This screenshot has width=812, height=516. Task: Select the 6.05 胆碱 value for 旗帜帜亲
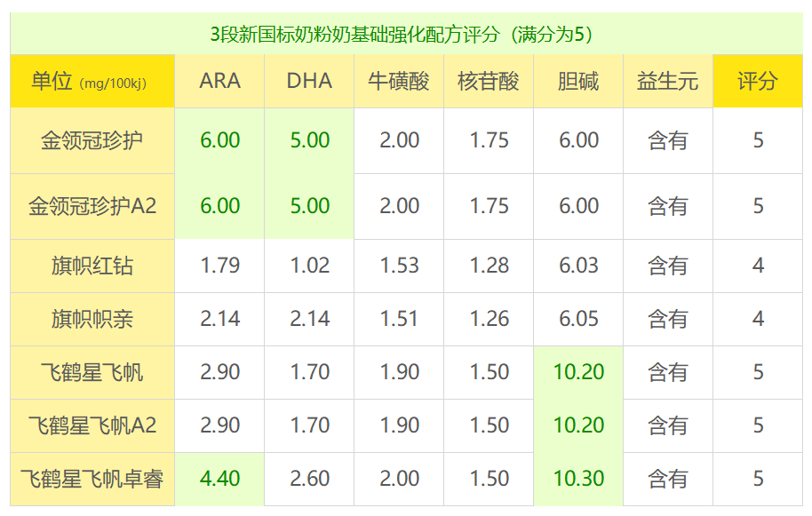578,319
